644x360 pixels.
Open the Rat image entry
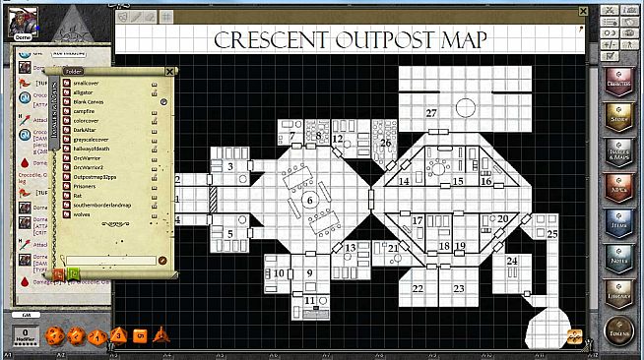pyautogui.click(x=77, y=196)
